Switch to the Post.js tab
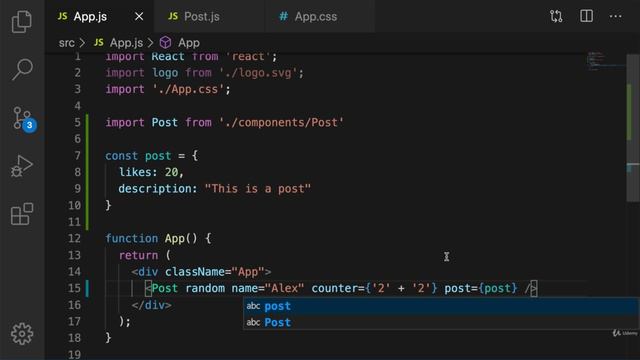Image resolution: width=640 pixels, height=360 pixels. point(209,16)
